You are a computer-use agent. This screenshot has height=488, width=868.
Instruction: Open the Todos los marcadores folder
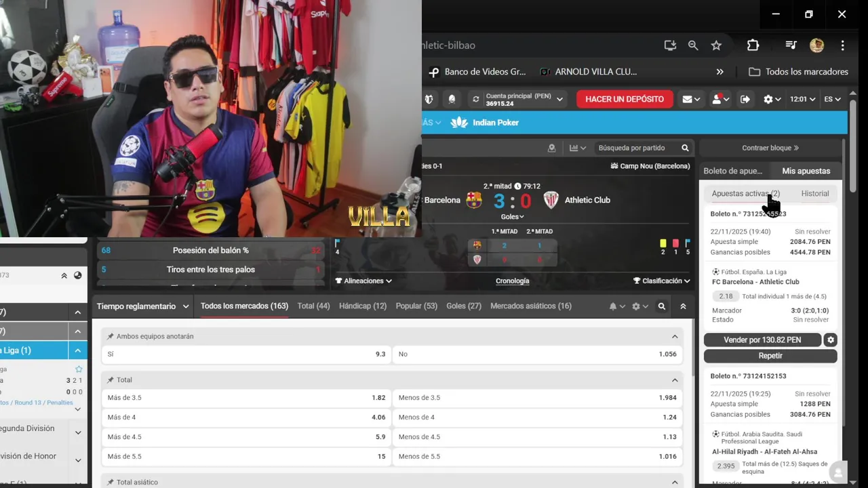[798, 72]
